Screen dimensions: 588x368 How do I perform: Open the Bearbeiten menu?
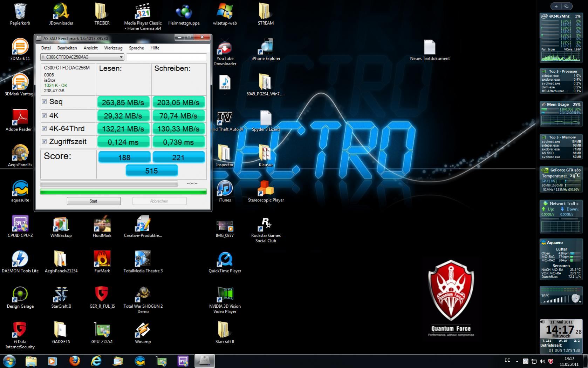point(67,48)
